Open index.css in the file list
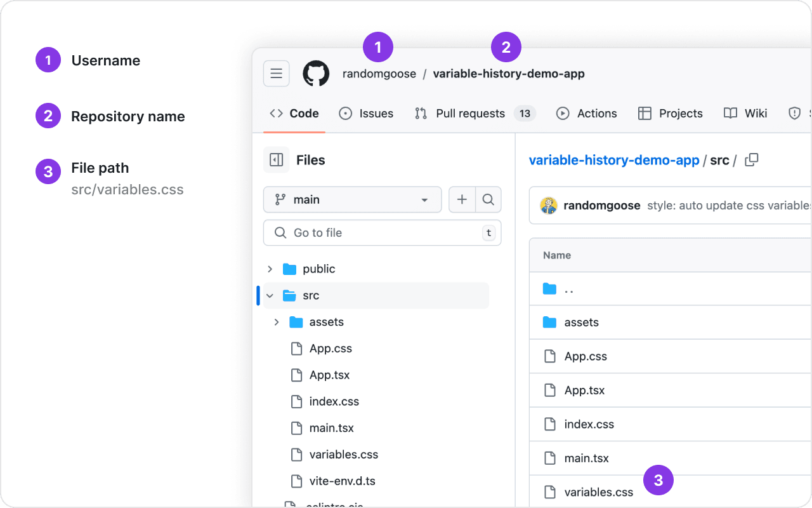Image resolution: width=812 pixels, height=508 pixels. 589,424
